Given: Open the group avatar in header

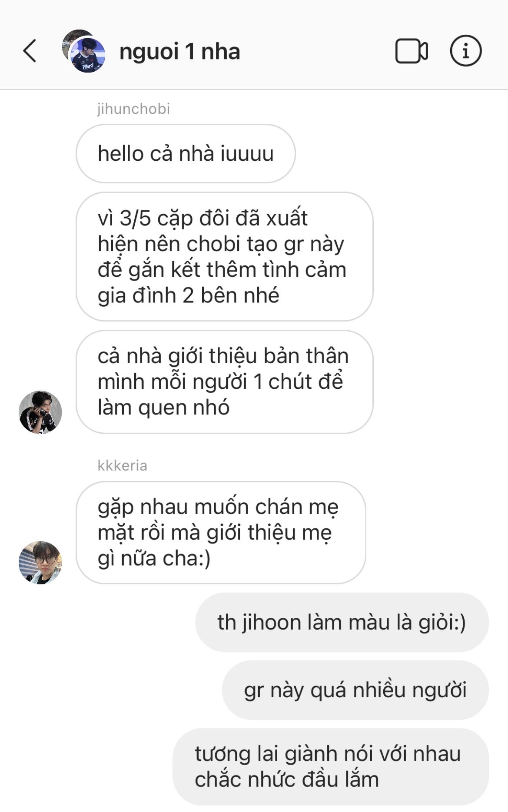Looking at the screenshot, I should click(x=84, y=51).
